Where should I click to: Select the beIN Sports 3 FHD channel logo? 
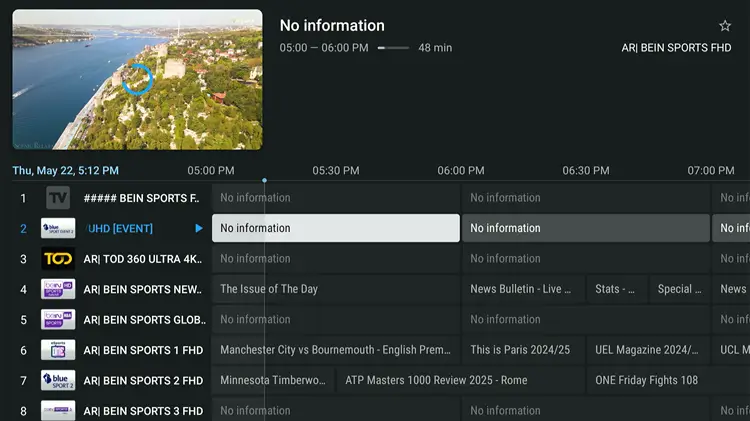[58, 410]
